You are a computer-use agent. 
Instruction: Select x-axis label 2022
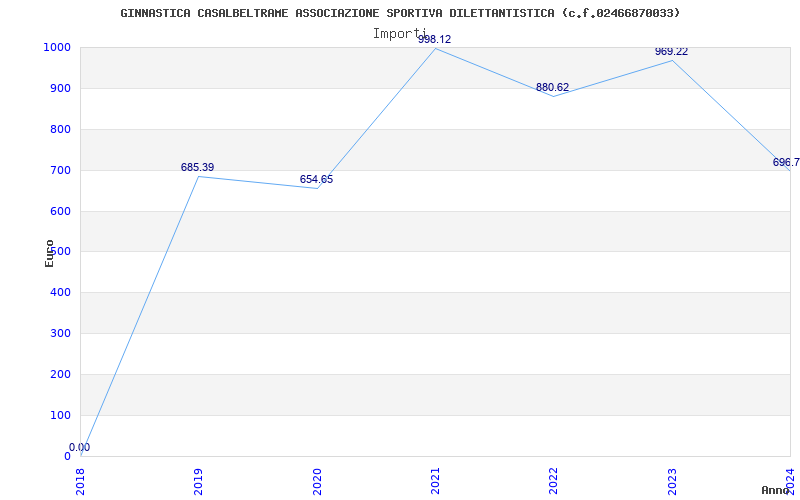tap(554, 480)
